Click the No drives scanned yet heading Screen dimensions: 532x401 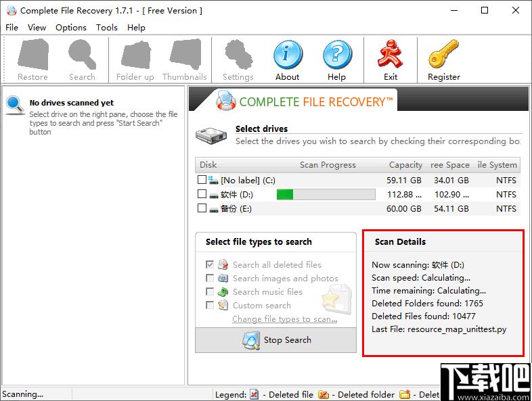72,103
